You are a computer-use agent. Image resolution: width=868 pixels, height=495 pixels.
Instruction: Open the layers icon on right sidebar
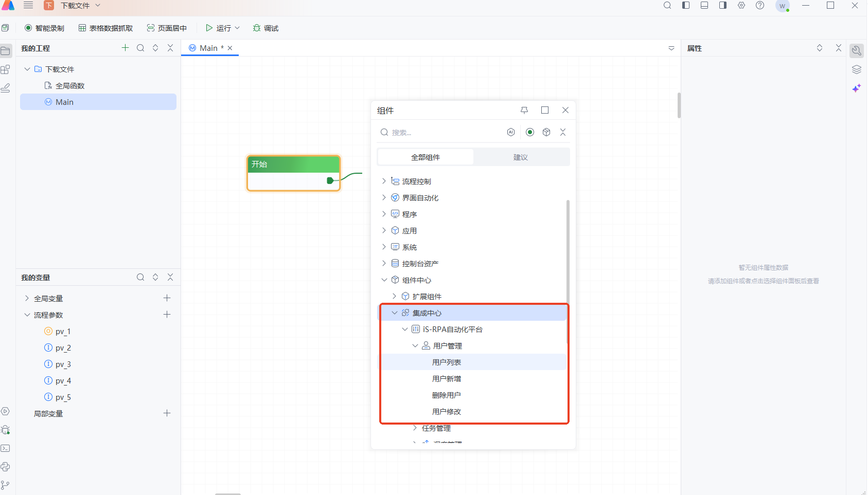856,69
